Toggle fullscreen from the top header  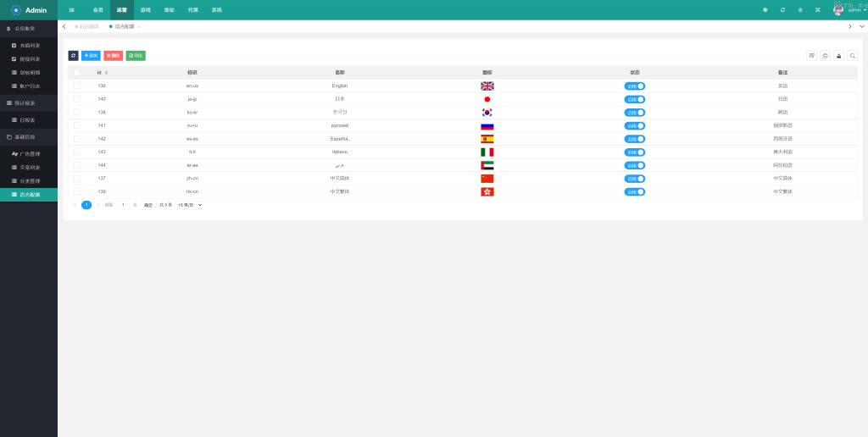click(817, 10)
